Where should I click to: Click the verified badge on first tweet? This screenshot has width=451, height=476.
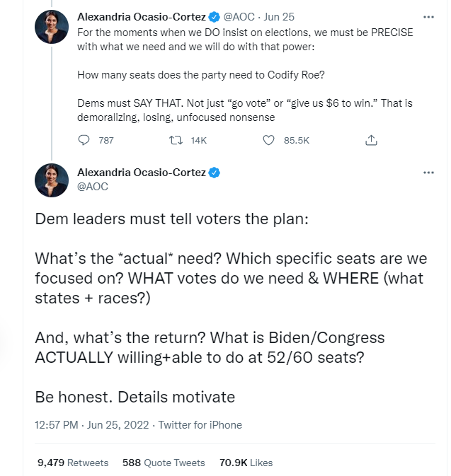pyautogui.click(x=212, y=17)
